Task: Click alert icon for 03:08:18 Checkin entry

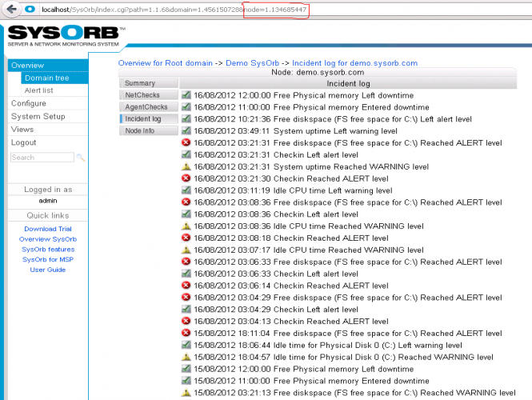Action: pyautogui.click(x=186, y=238)
